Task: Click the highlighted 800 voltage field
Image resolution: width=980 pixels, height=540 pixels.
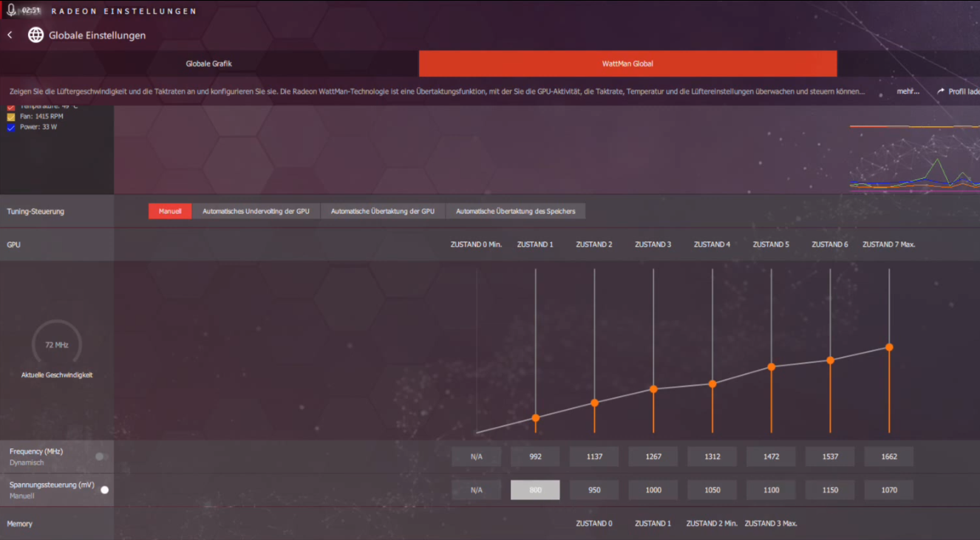Action: (x=535, y=490)
